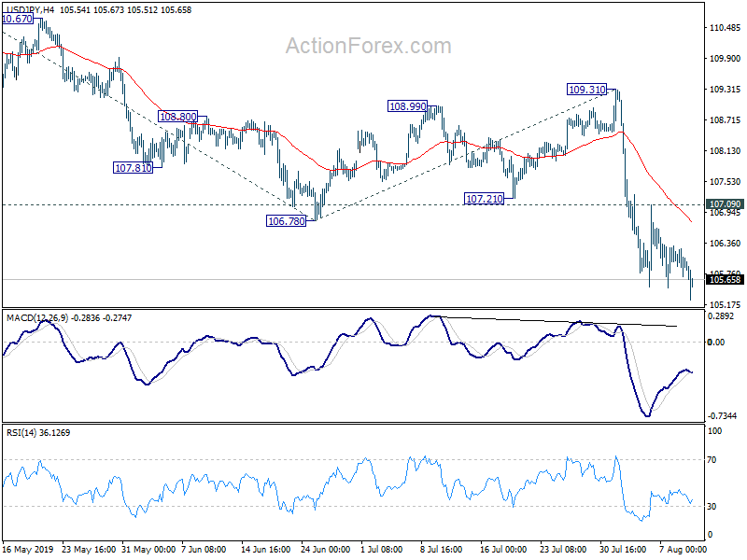Screen dimensions: 747x560
Task: Click the 106.780 low label
Action: point(286,221)
